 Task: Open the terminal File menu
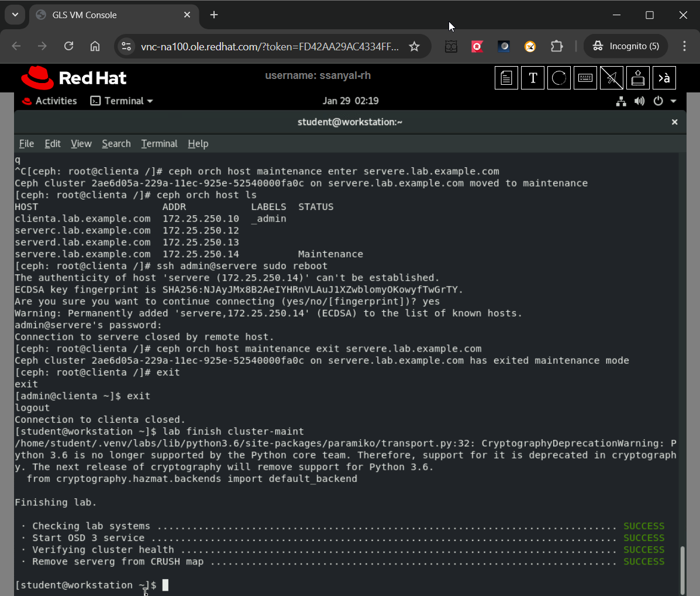click(26, 144)
